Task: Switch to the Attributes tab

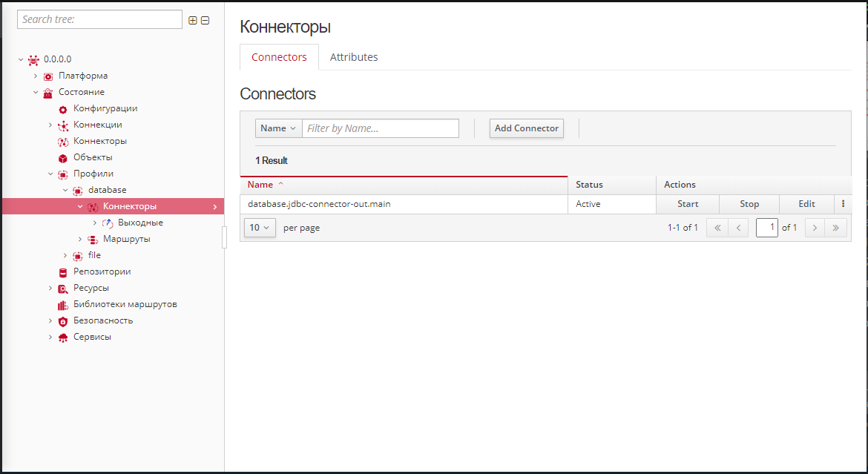Action: [x=354, y=56]
